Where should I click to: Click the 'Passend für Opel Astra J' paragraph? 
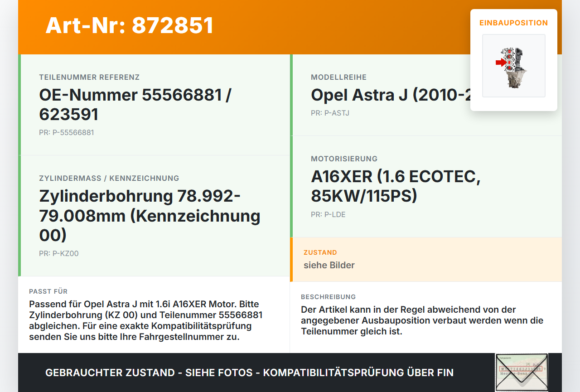(146, 320)
